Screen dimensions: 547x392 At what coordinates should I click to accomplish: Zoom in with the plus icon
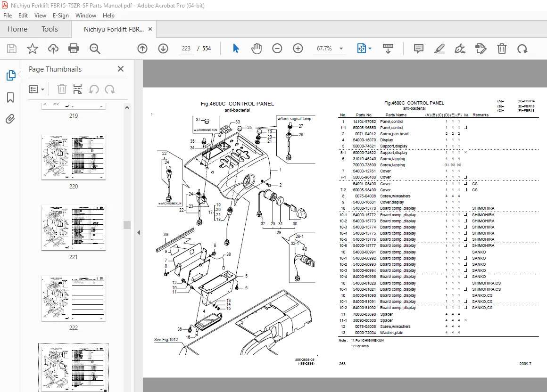click(x=298, y=49)
